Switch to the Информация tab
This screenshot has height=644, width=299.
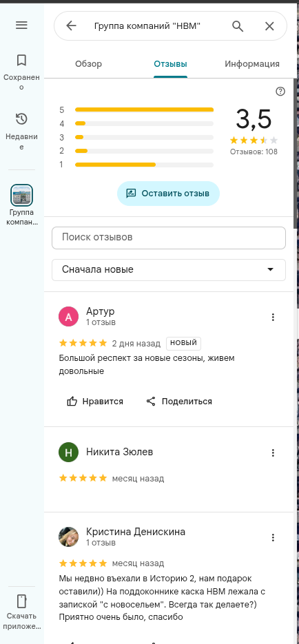(252, 63)
